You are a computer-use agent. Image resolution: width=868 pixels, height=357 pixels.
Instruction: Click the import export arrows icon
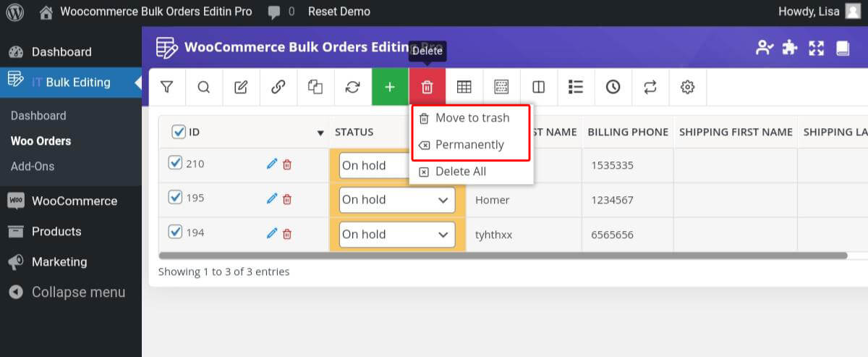(x=650, y=87)
